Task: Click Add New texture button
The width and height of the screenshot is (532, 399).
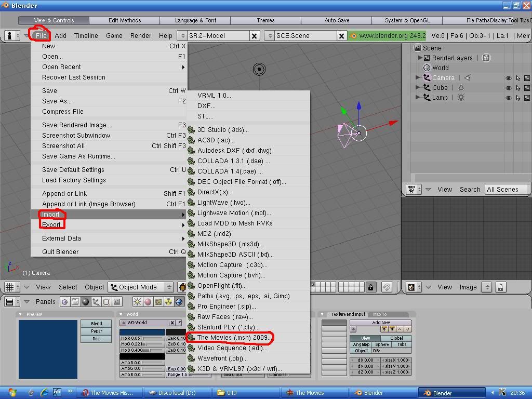Action: (x=381, y=323)
